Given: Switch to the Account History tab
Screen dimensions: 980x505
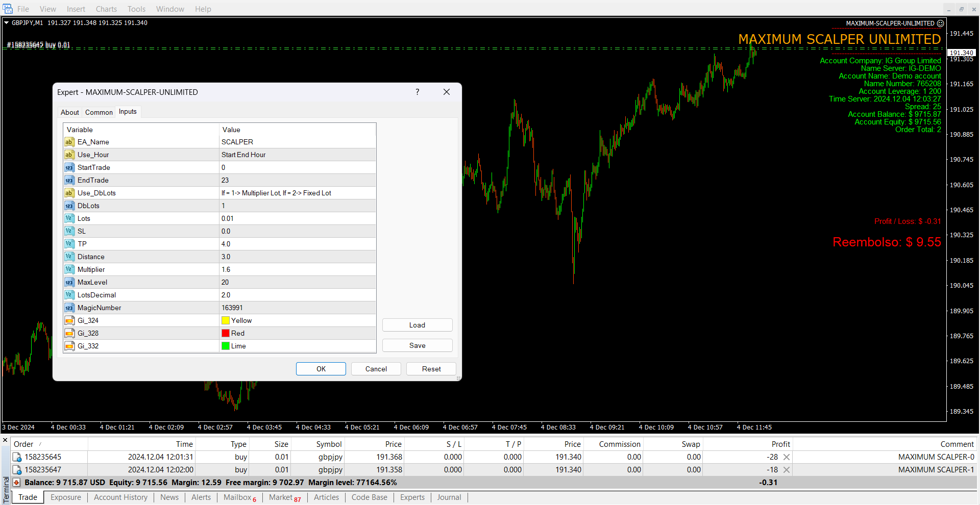Looking at the screenshot, I should click(x=120, y=497).
